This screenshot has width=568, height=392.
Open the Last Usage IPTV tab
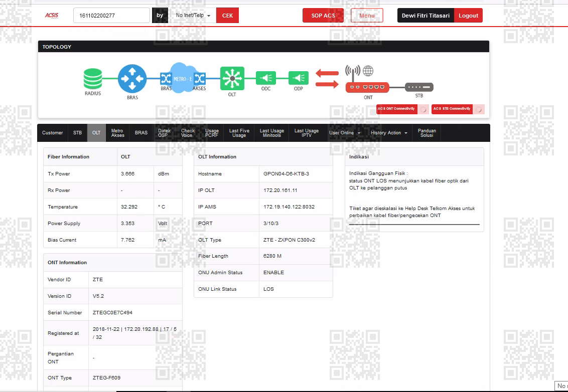point(307,133)
